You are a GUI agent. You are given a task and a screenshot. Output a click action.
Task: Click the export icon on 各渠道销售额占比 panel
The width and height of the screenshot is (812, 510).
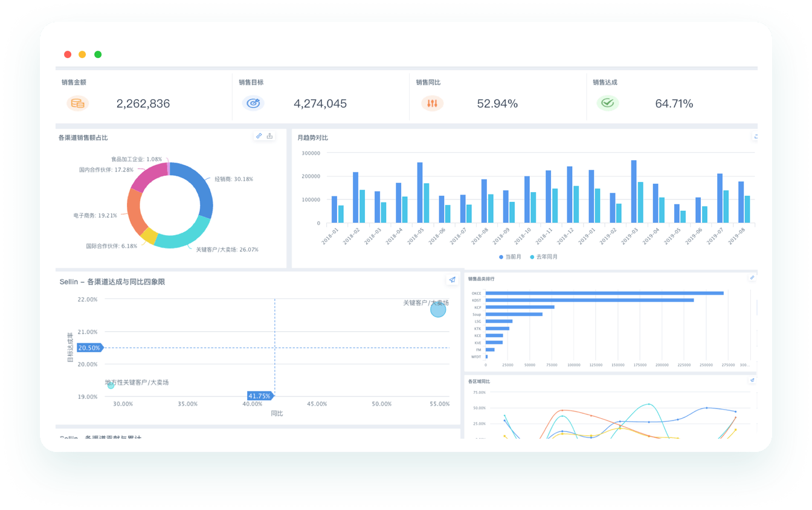pyautogui.click(x=269, y=136)
